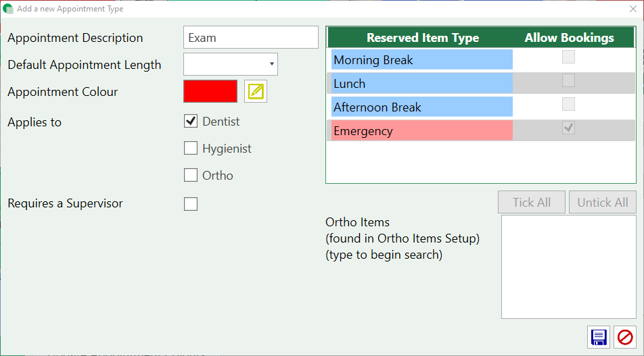Select the Lunch reserved item row
Image resolution: width=644 pixels, height=356 pixels.
pos(421,84)
